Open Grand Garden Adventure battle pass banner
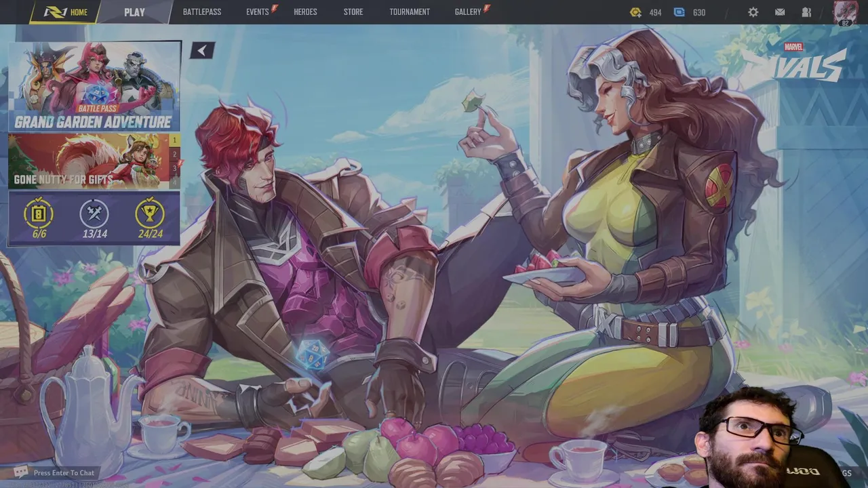Screen dimensions: 868x488 point(94,87)
